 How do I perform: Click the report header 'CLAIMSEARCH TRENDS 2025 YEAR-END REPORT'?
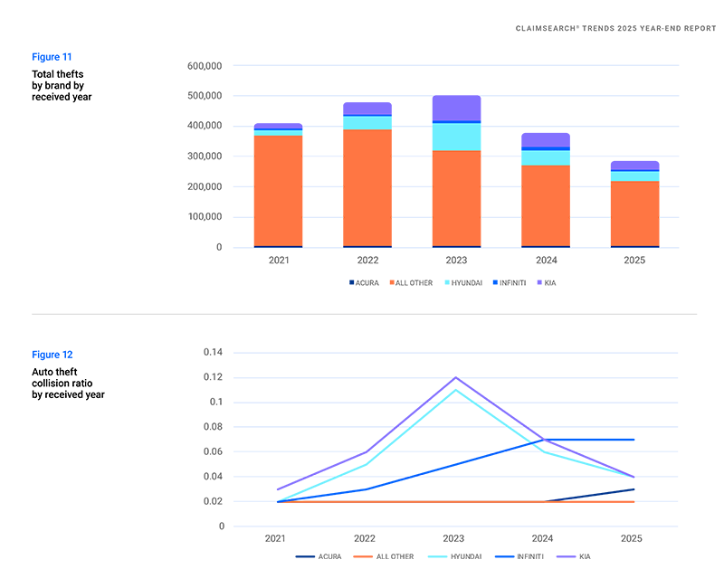coord(615,29)
